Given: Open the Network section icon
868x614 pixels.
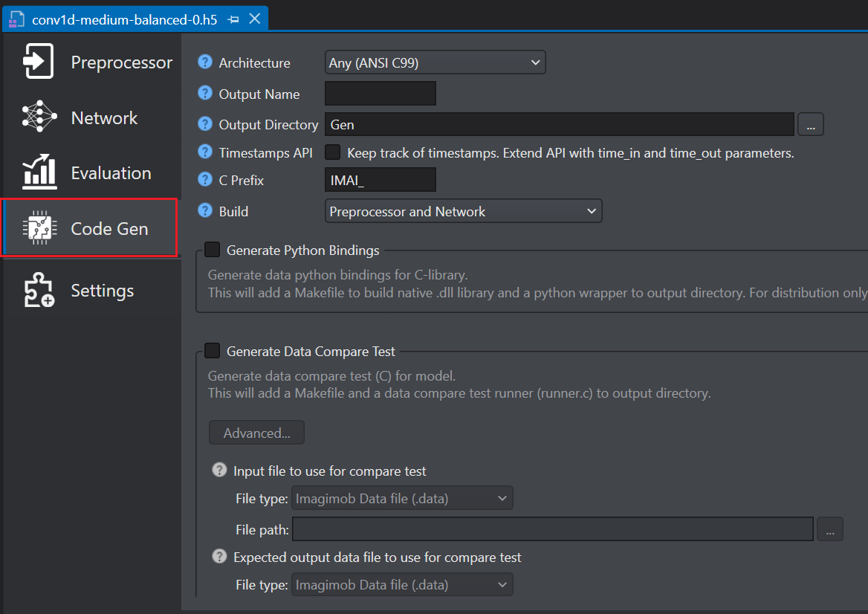Looking at the screenshot, I should tap(39, 116).
